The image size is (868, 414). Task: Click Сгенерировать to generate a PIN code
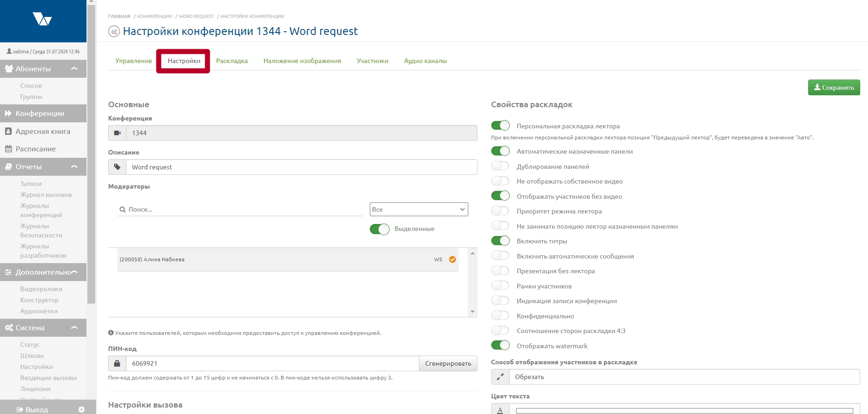click(x=448, y=363)
